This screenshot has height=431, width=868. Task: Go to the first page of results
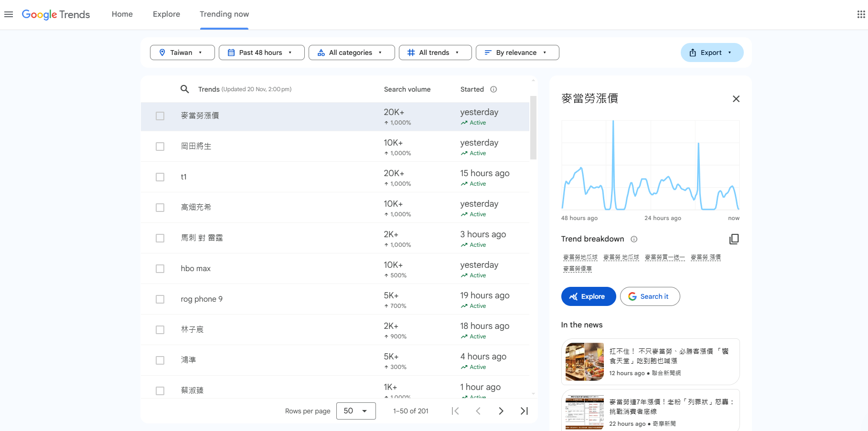[x=455, y=411]
